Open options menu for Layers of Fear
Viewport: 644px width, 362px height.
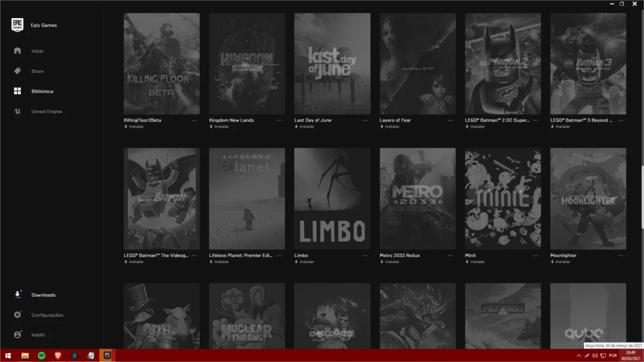(450, 121)
